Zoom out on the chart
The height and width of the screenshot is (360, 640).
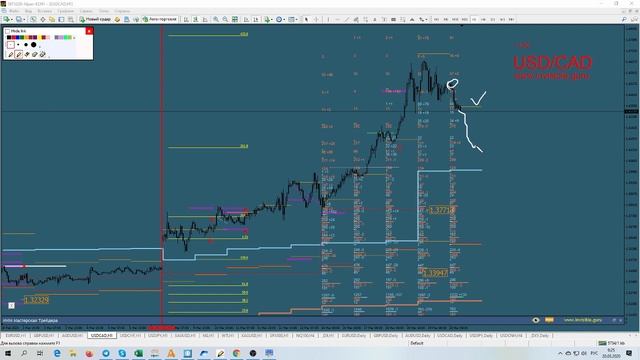pos(225,19)
